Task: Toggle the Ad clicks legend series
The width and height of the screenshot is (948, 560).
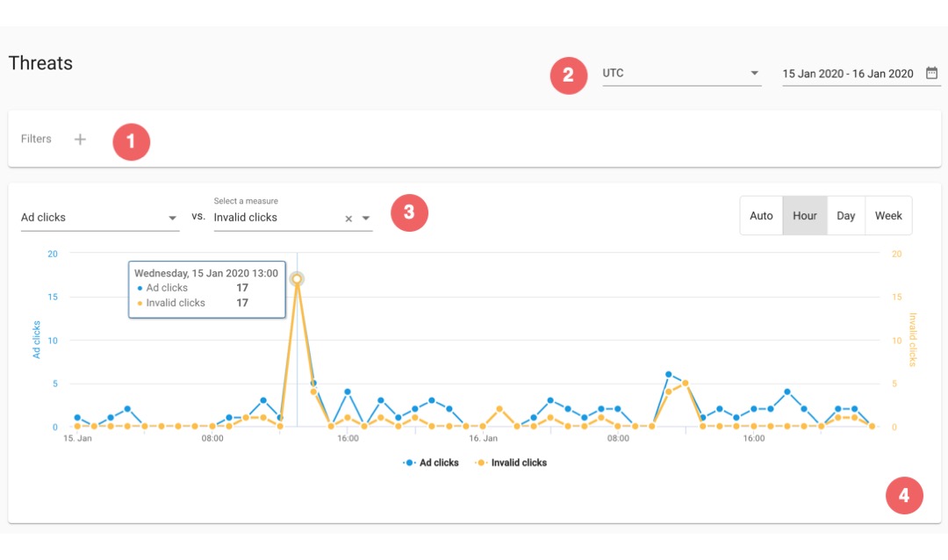Action: (431, 463)
